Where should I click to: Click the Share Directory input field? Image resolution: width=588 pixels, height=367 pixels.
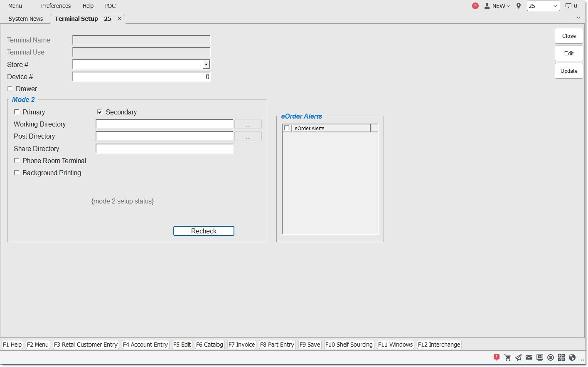(165, 149)
